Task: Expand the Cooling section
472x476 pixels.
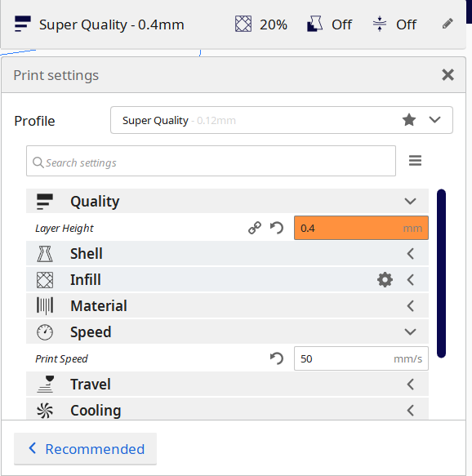Action: tap(411, 411)
